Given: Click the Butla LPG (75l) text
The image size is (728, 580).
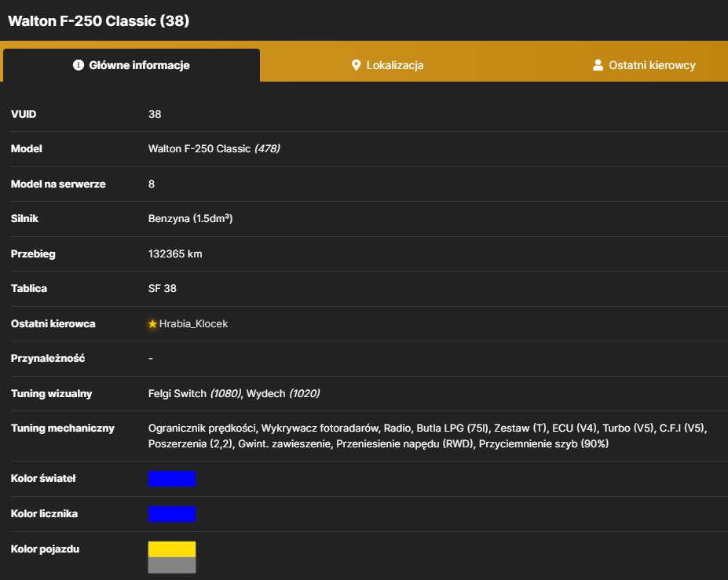Looking at the screenshot, I should 452,429.
